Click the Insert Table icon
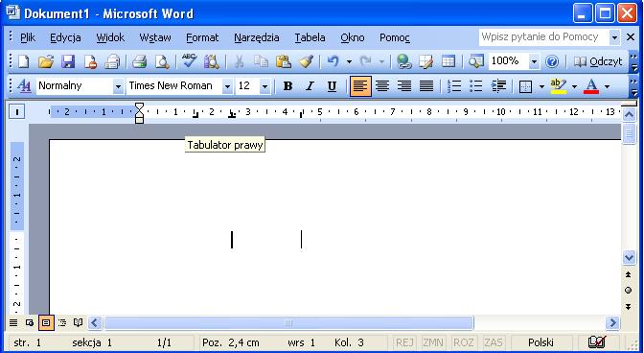This screenshot has height=353, width=644. click(448, 61)
